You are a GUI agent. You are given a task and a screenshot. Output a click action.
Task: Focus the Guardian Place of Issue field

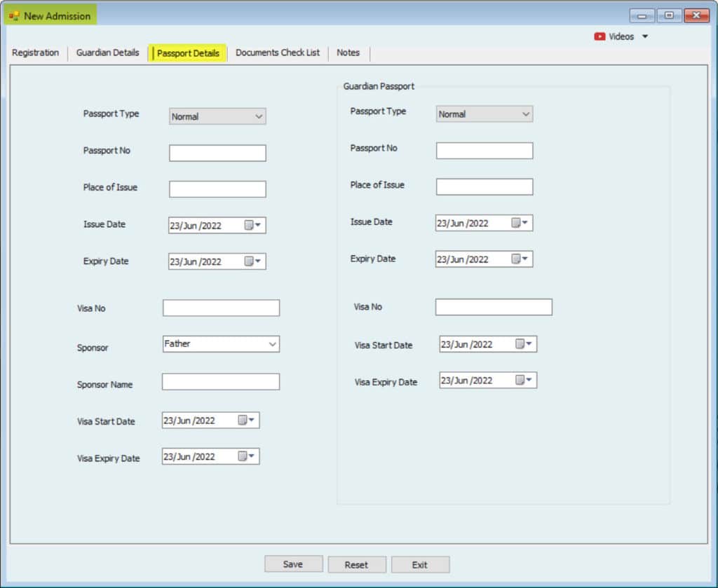(x=485, y=186)
